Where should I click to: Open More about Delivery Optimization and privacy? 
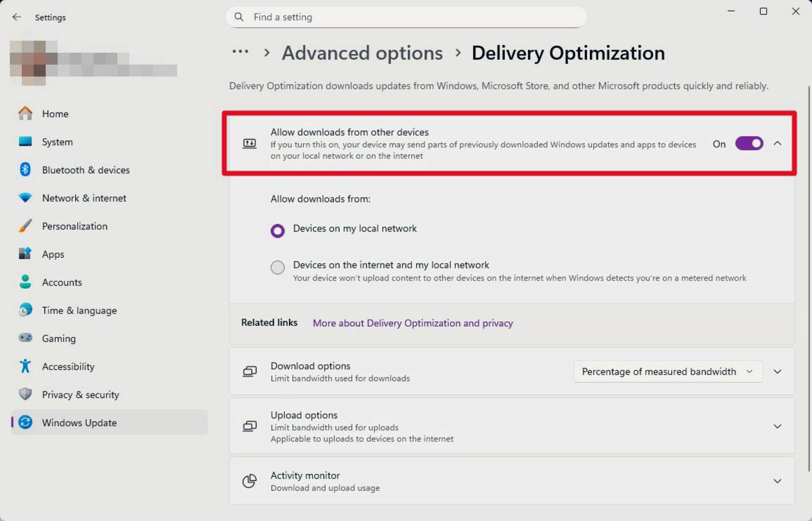413,323
